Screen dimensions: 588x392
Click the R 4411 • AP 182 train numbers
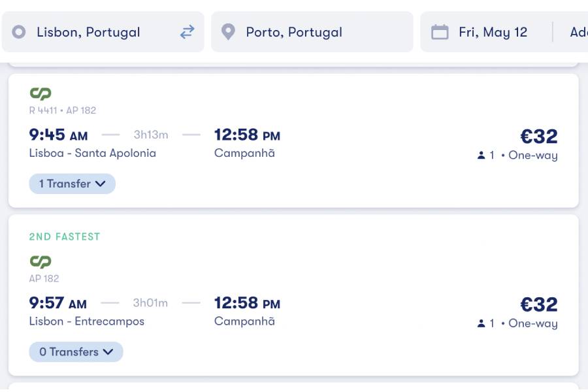[63, 110]
